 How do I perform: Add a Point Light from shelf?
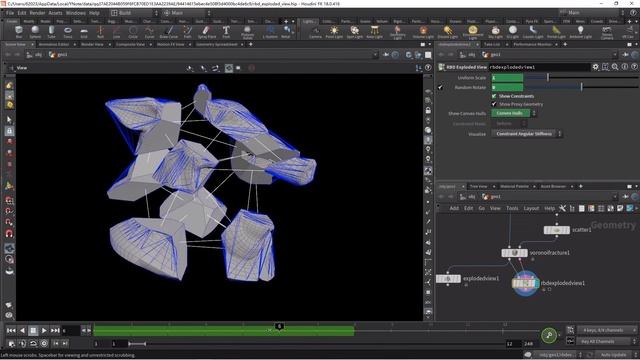334,31
